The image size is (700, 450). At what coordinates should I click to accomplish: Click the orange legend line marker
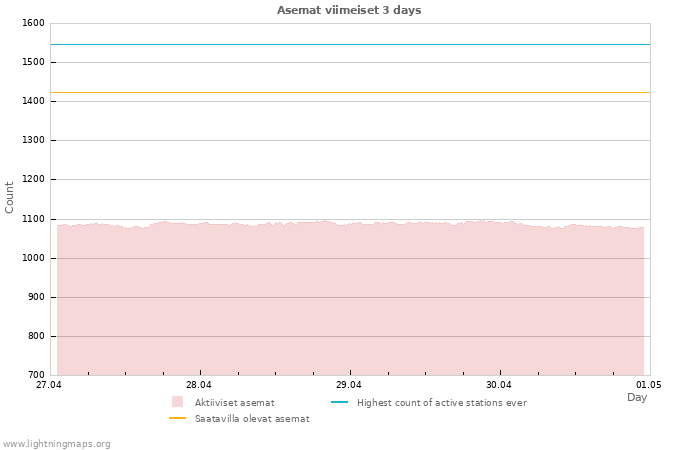(177, 418)
